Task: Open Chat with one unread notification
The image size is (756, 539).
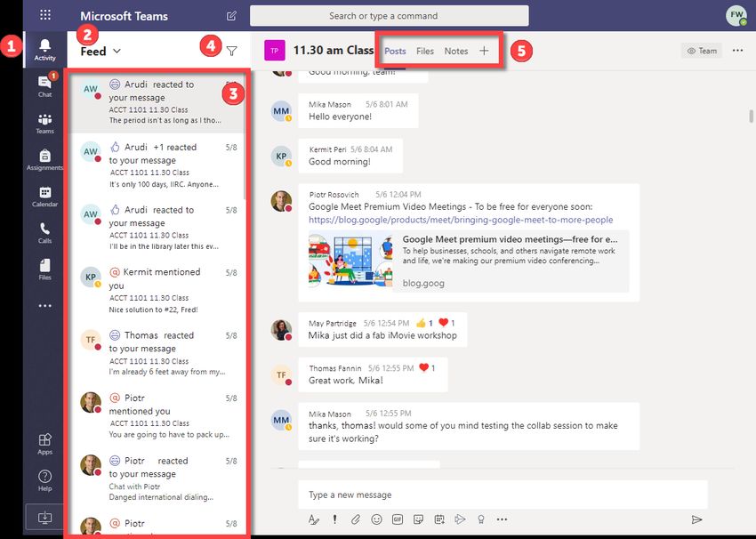Action: (44, 86)
